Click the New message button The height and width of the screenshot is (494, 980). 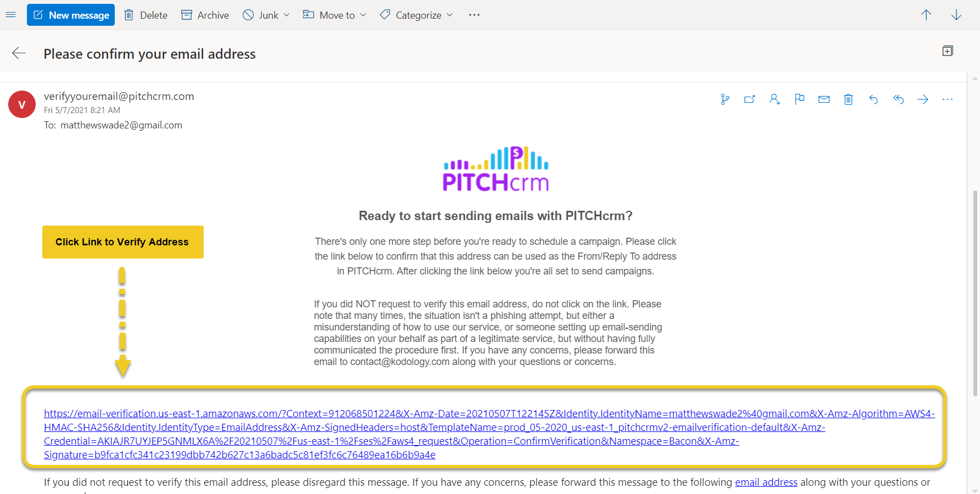(x=71, y=15)
